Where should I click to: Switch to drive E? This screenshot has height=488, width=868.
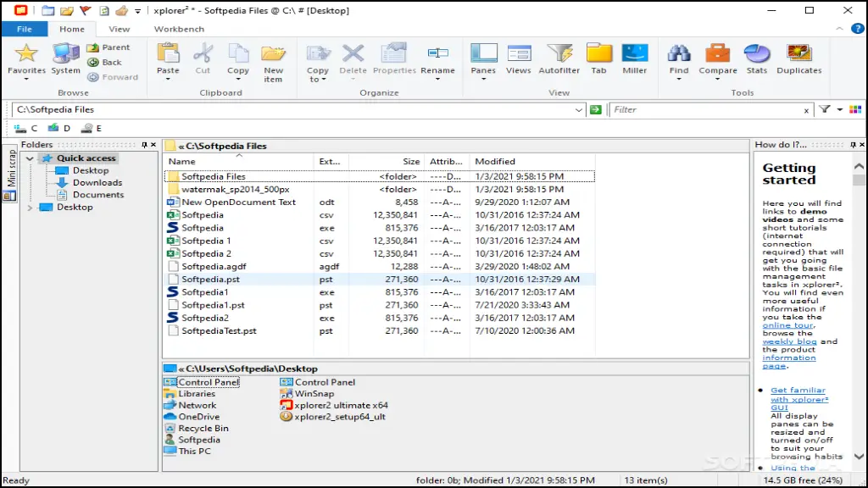click(x=92, y=129)
